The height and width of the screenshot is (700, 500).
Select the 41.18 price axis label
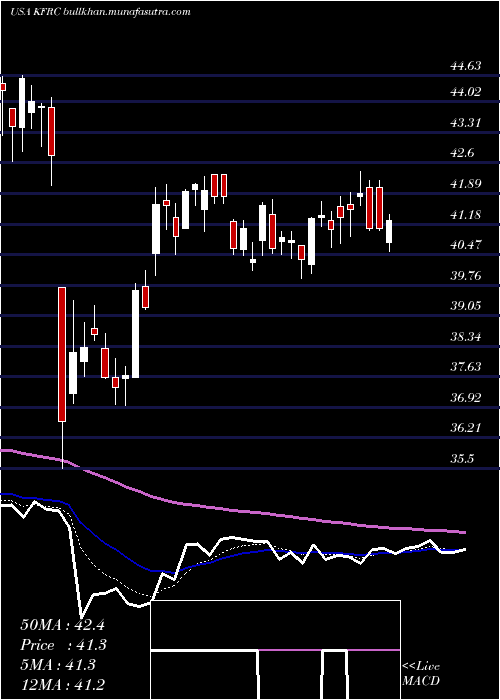pos(466,215)
